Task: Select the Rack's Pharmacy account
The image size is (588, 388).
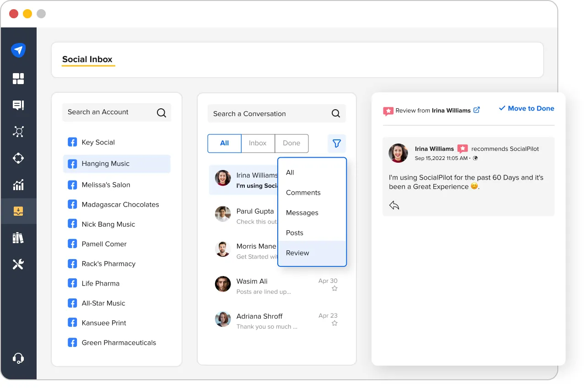Action: coord(117,263)
